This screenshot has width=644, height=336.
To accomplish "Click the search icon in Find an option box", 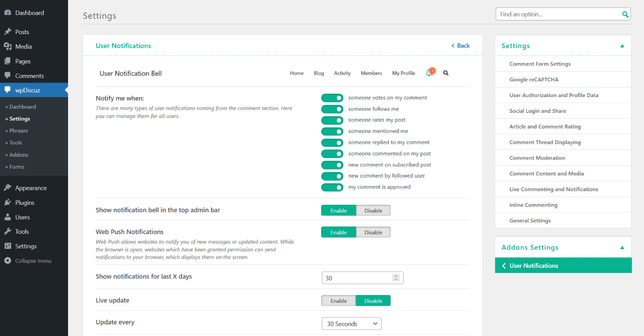I will coord(625,14).
